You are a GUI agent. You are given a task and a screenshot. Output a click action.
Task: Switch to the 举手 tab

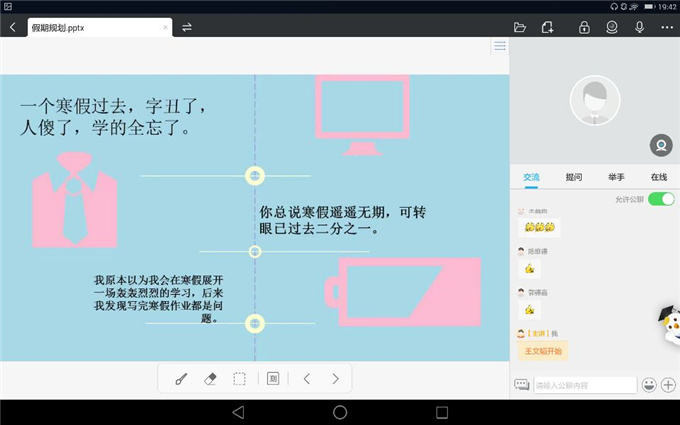tap(616, 177)
